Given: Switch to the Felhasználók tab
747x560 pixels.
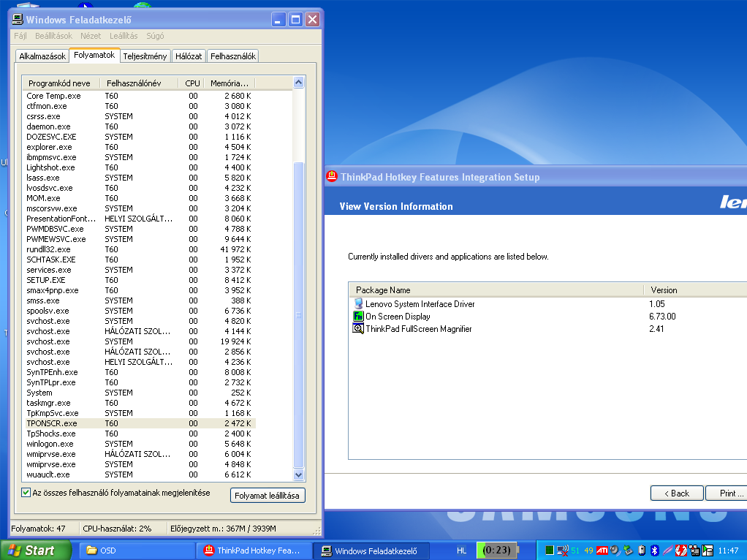Looking at the screenshot, I should pos(233,56).
